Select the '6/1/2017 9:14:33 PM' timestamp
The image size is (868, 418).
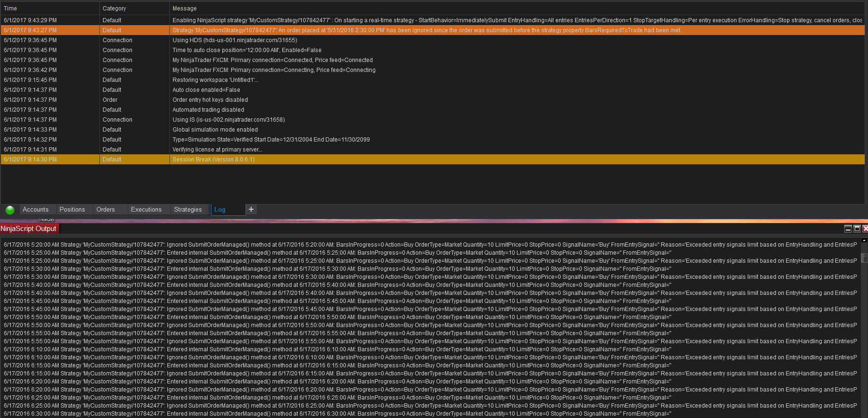pos(30,130)
